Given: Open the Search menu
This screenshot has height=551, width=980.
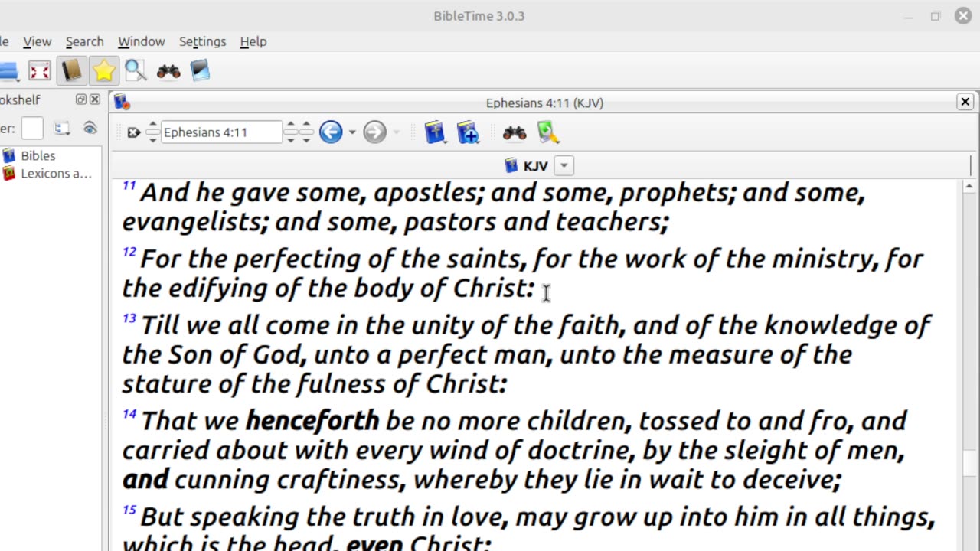Looking at the screenshot, I should point(84,41).
